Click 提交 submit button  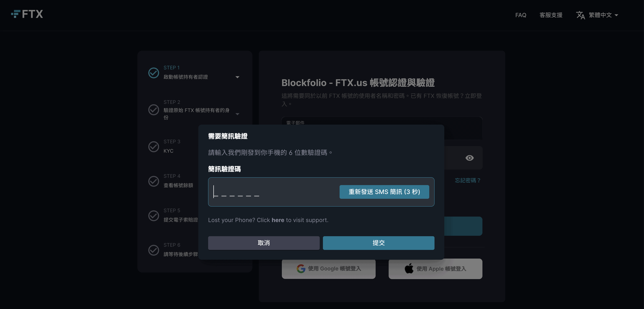click(x=379, y=243)
